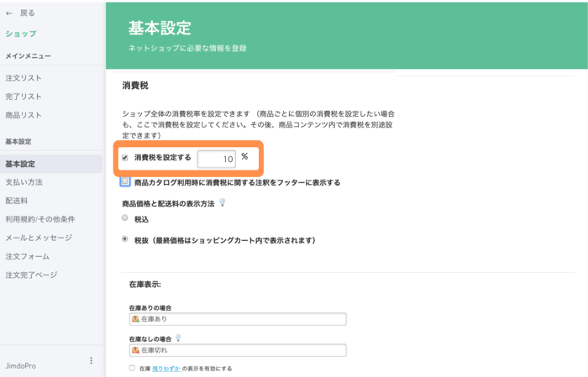Click the メインメニュー sidebar header
Screen dimensions: 588x377
(28, 56)
